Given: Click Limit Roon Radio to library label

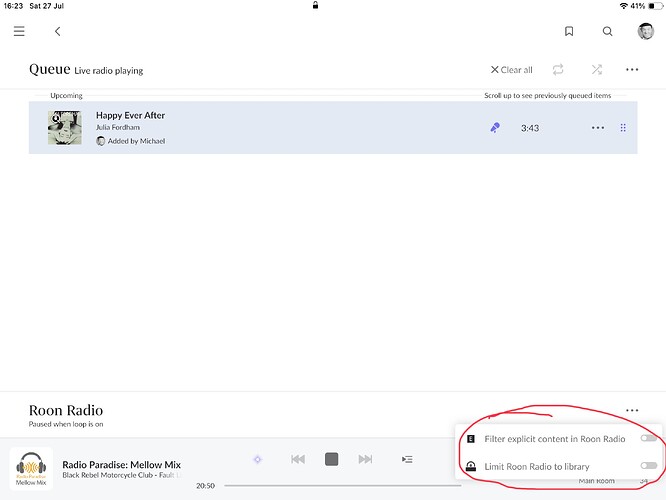Looking at the screenshot, I should click(x=537, y=466).
